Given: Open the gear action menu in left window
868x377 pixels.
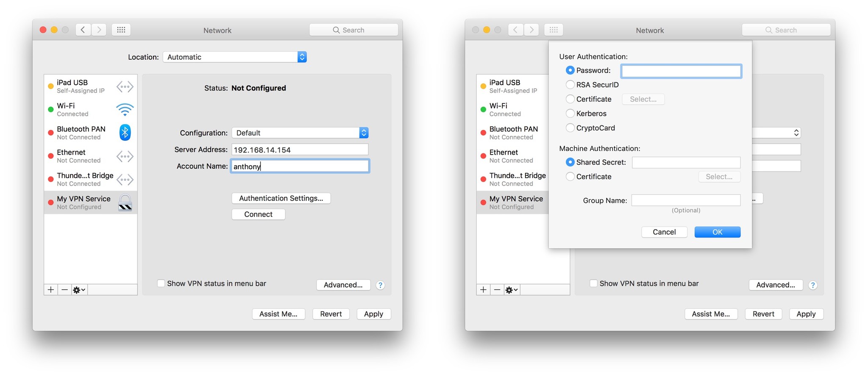Looking at the screenshot, I should pos(79,290).
